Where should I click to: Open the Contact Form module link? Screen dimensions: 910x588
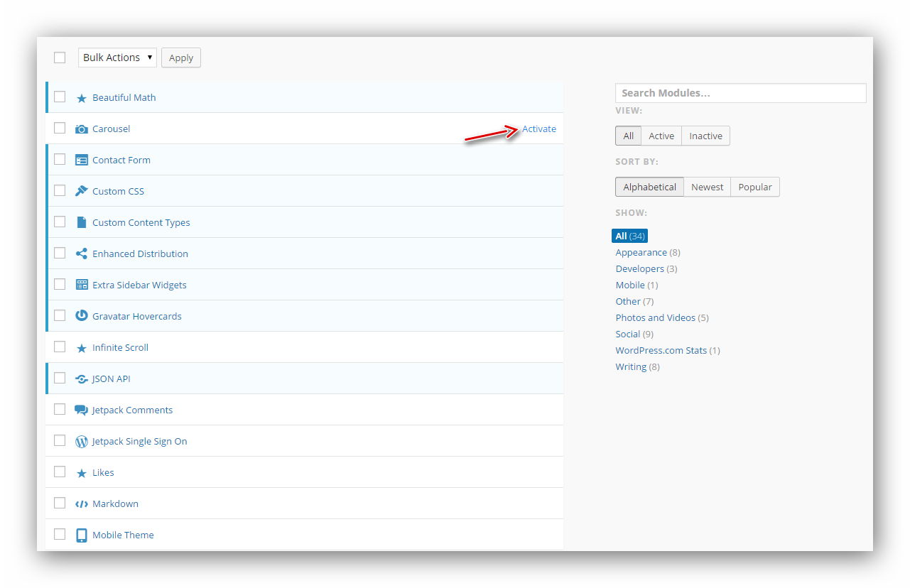point(121,160)
